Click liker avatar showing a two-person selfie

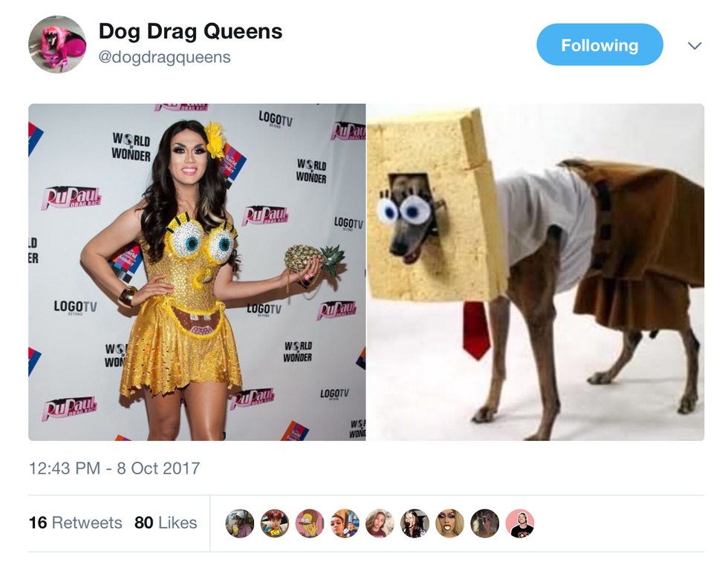click(345, 523)
